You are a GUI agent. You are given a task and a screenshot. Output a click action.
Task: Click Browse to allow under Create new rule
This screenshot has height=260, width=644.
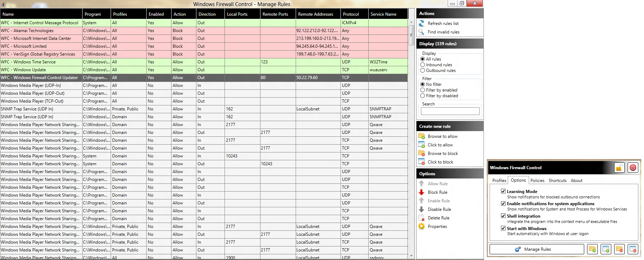(442, 136)
